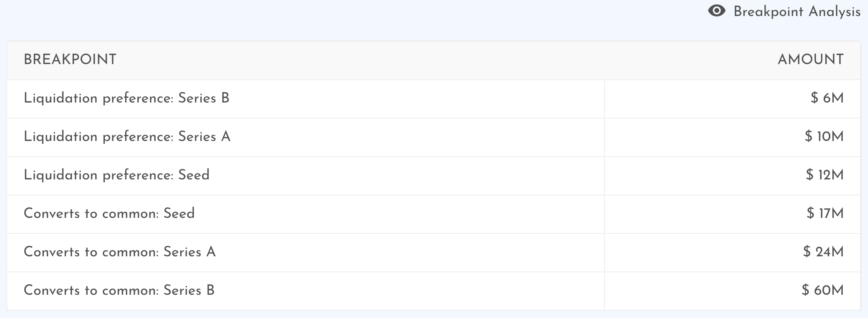Select Liquidation preference: Series B row
The width and height of the screenshot is (868, 318).
click(434, 99)
